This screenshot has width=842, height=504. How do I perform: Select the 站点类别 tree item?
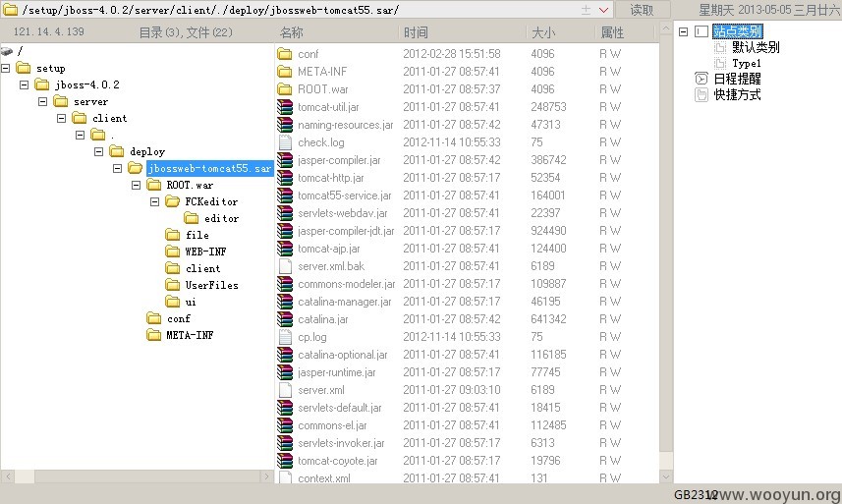[x=737, y=31]
